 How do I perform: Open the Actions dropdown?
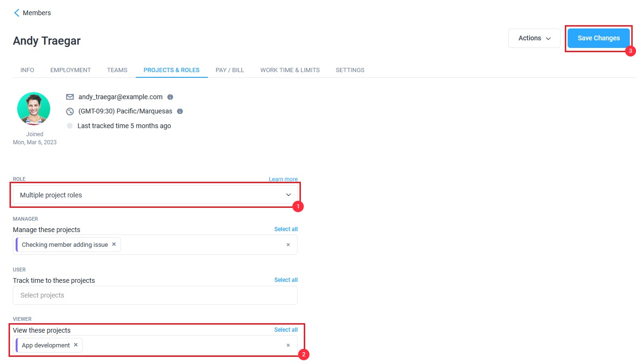click(534, 38)
